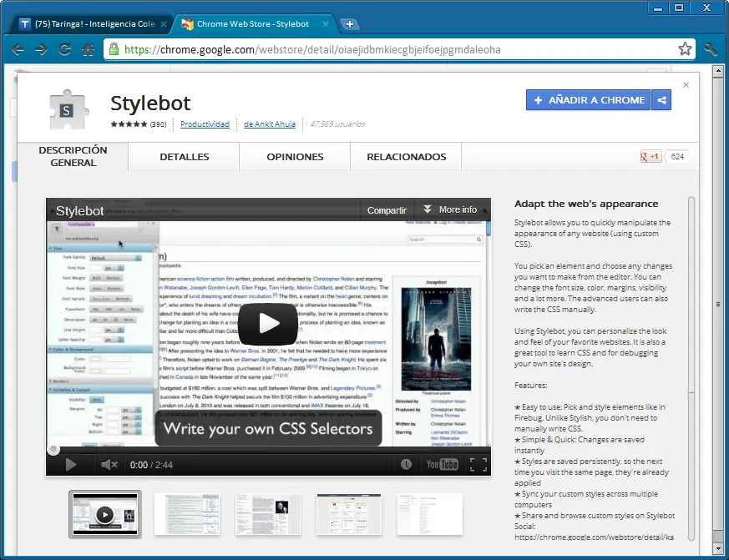Viewport: 729px width, 560px height.
Task: Reload the page with refresh icon
Action: point(64,49)
